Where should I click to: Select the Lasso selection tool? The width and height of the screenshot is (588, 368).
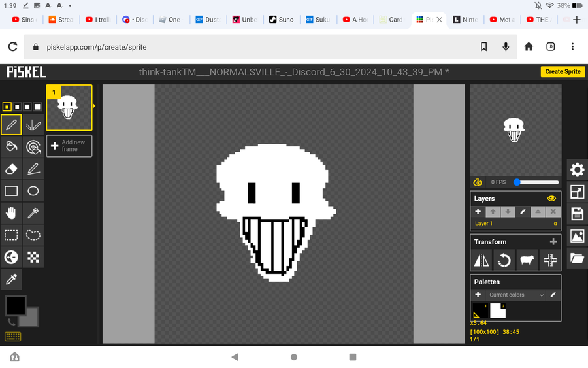click(x=33, y=235)
